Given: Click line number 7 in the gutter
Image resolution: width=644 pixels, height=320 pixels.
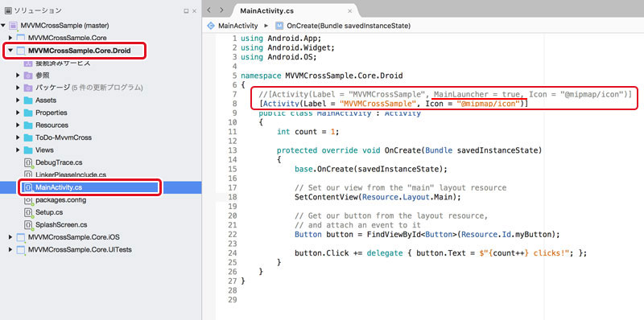Looking at the screenshot, I should (234, 94).
